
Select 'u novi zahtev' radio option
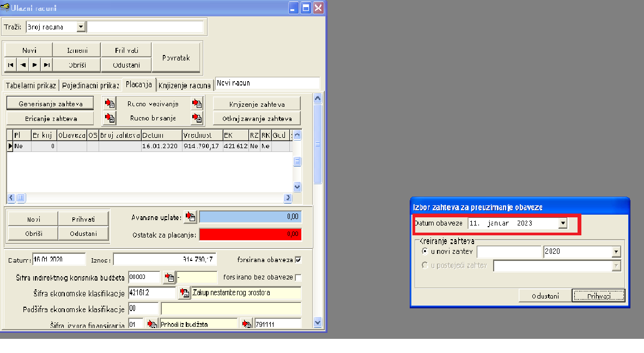point(426,252)
